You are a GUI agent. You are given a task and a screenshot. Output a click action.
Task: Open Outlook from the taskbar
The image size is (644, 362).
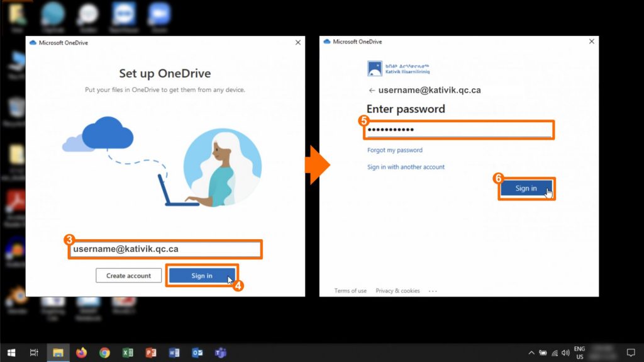point(197,353)
